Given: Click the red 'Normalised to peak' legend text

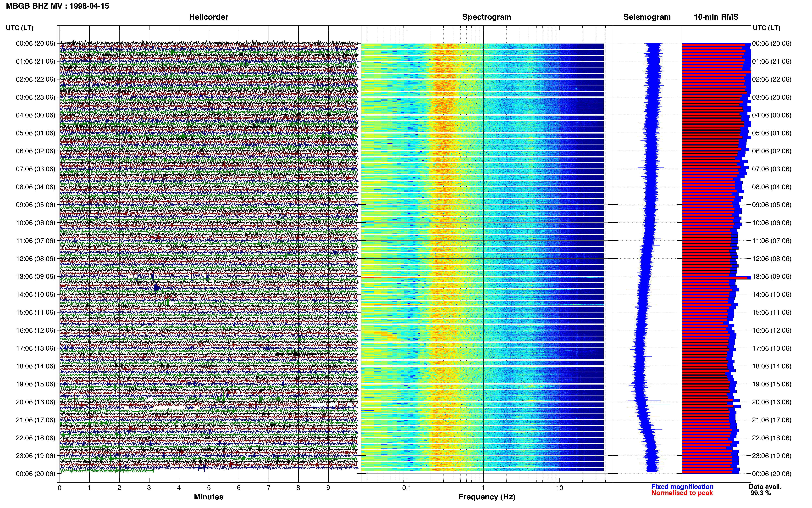Looking at the screenshot, I should (x=682, y=493).
